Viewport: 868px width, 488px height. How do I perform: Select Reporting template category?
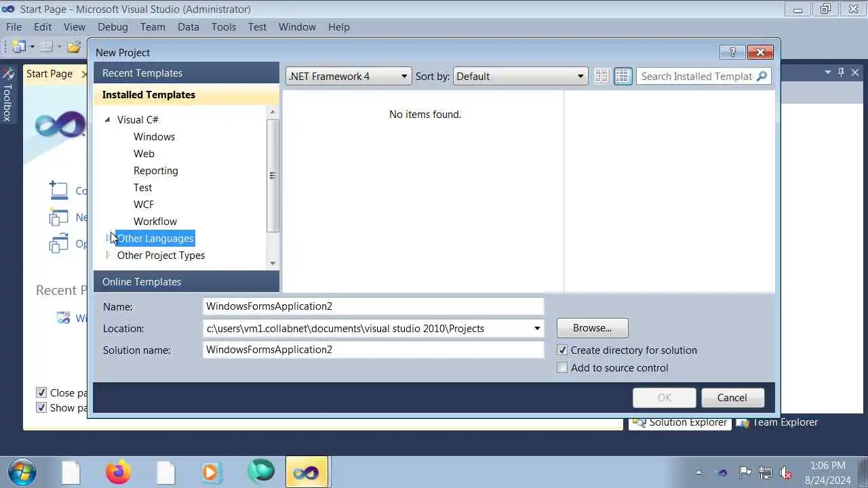156,170
